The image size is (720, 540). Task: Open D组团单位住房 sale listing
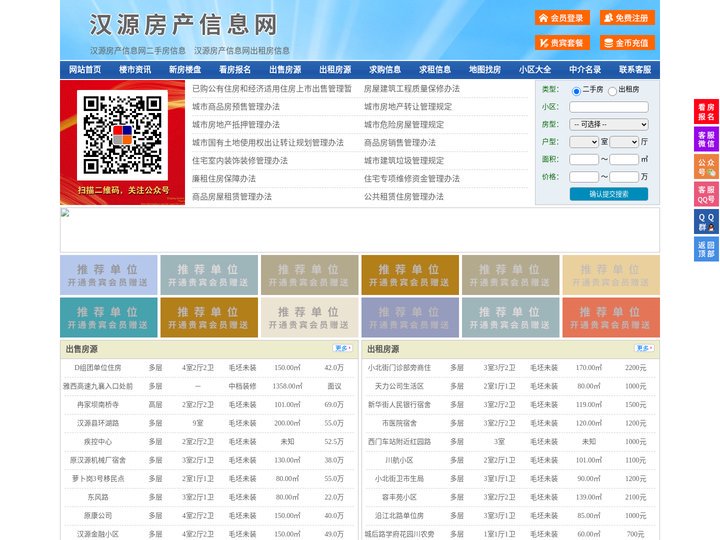click(98, 368)
